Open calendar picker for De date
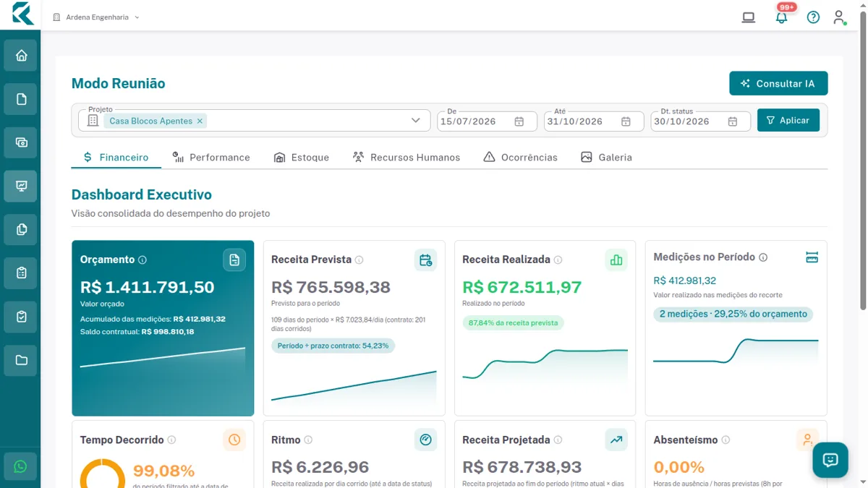This screenshot has height=488, width=868. 519,121
